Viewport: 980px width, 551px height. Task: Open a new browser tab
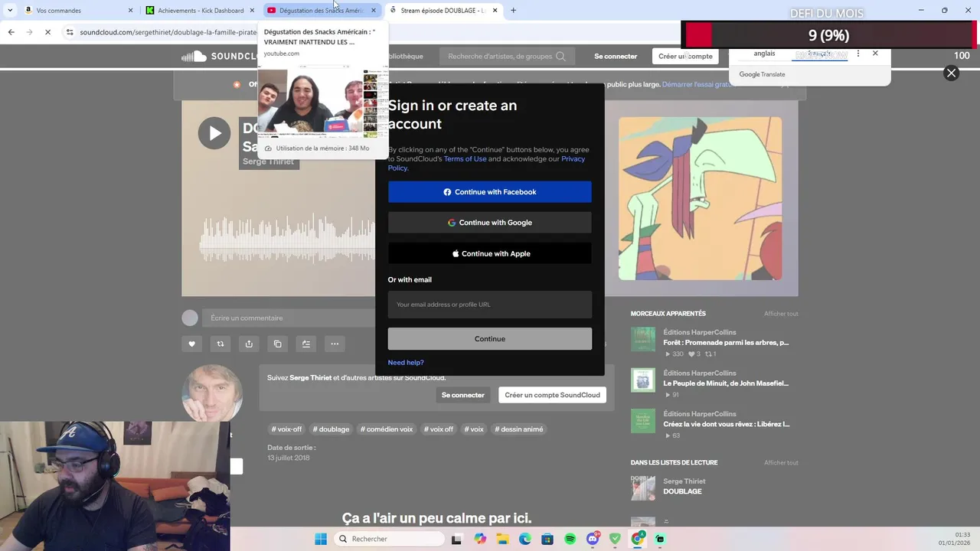513,11
